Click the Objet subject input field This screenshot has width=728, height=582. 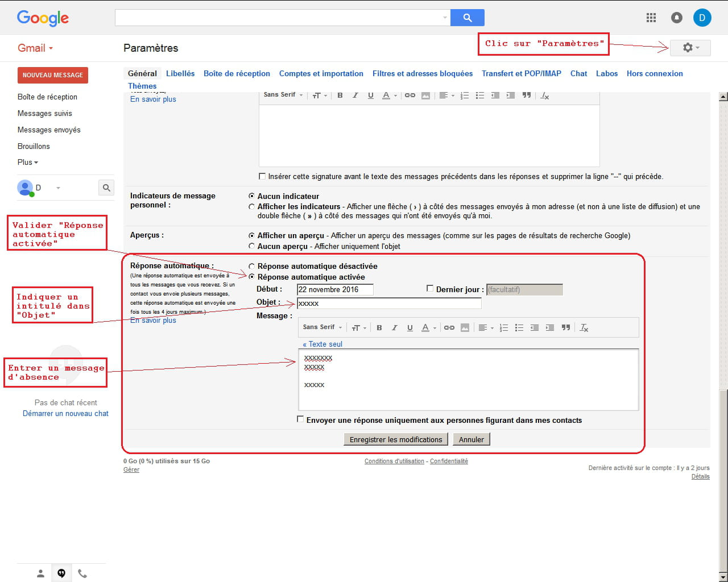389,304
